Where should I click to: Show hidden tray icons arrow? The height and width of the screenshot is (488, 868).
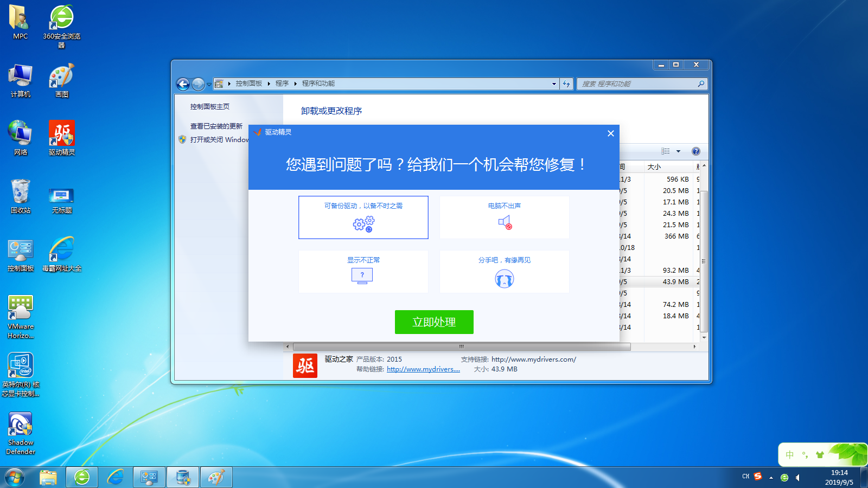pyautogui.click(x=771, y=478)
